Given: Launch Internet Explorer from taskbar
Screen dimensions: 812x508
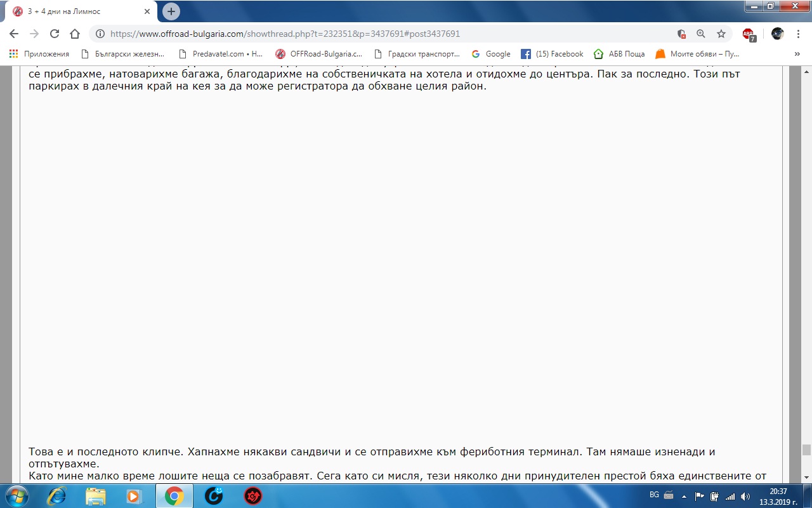Looking at the screenshot, I should [x=56, y=496].
